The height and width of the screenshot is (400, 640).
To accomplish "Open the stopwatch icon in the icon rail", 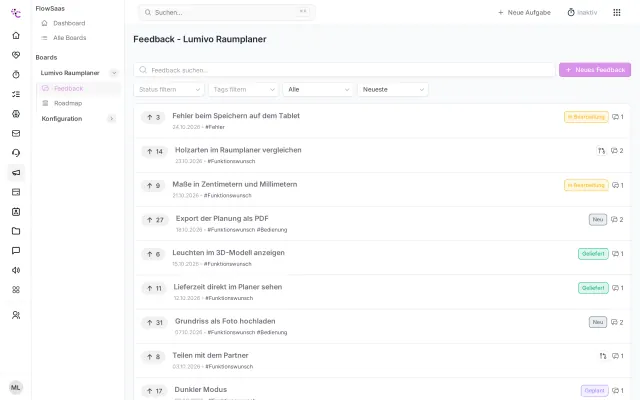I will [x=16, y=75].
